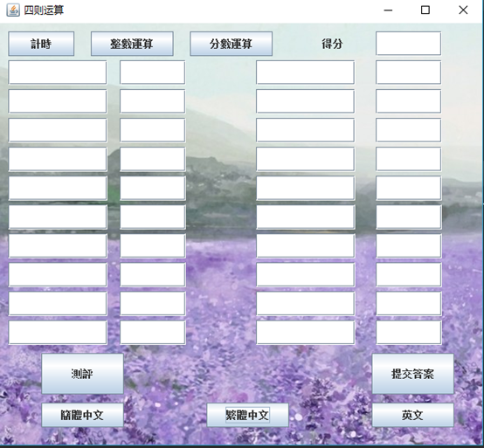Focus the tenth-row narrow field in the second column
The width and height of the screenshot is (484, 448).
pos(153,333)
